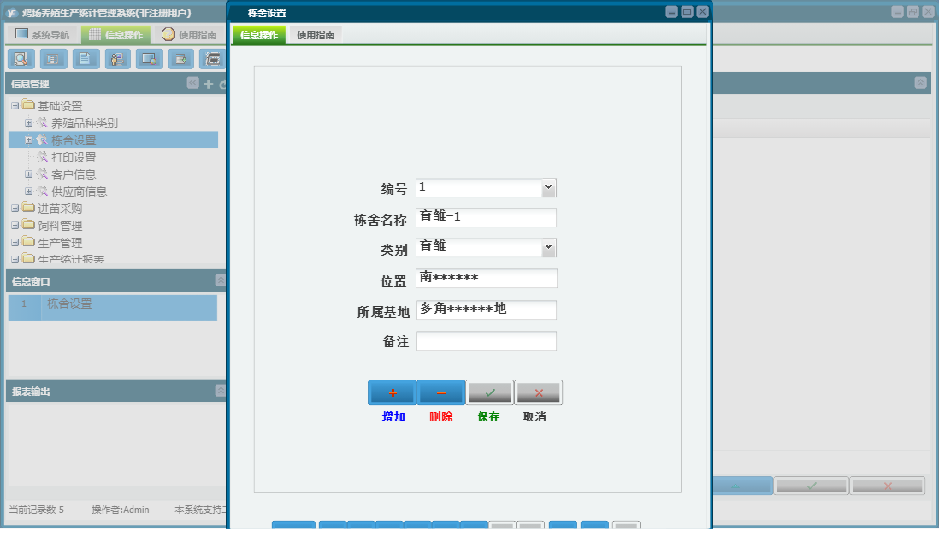Collapse the 基础设置 tree node
The width and height of the screenshot is (939, 560).
15,106
